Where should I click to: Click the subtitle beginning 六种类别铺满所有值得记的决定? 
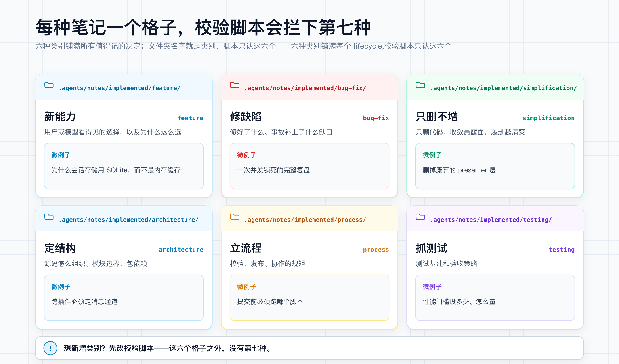pyautogui.click(x=244, y=46)
